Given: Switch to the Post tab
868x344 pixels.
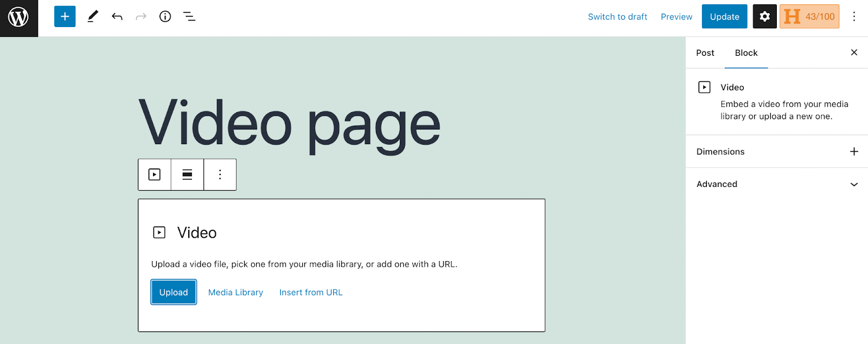Looking at the screenshot, I should coord(705,53).
